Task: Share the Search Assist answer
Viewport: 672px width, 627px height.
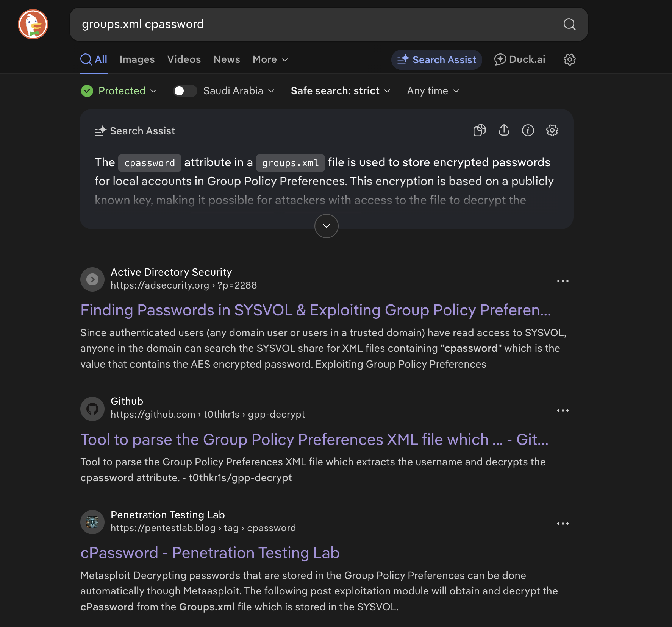Action: click(504, 131)
